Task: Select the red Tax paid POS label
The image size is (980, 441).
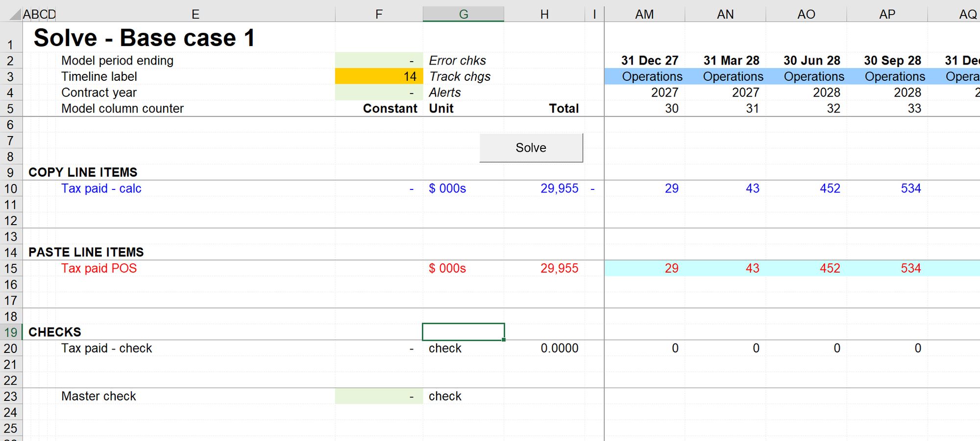Action: (98, 268)
